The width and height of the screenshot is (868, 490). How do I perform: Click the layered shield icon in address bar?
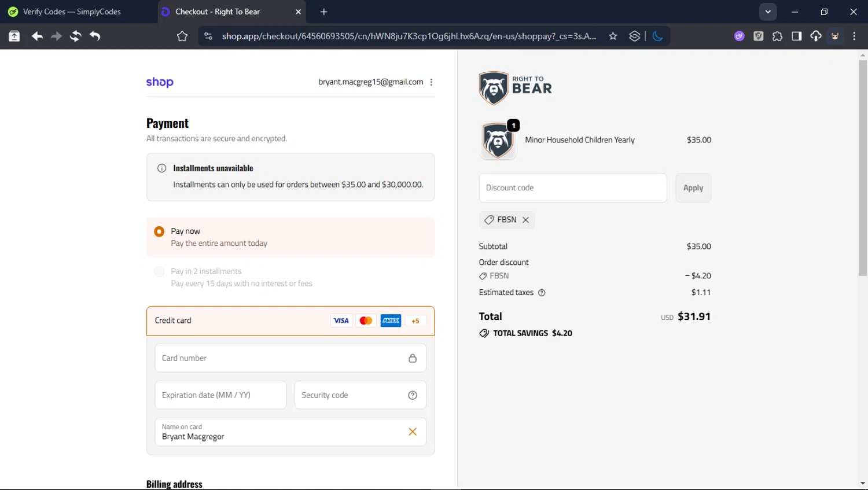point(635,36)
